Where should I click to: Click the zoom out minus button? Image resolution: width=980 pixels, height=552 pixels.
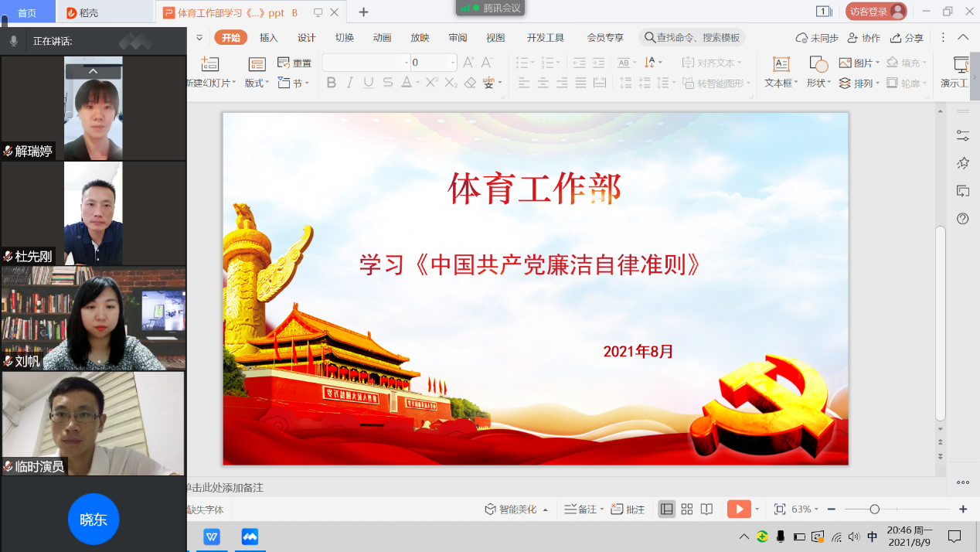tap(831, 509)
